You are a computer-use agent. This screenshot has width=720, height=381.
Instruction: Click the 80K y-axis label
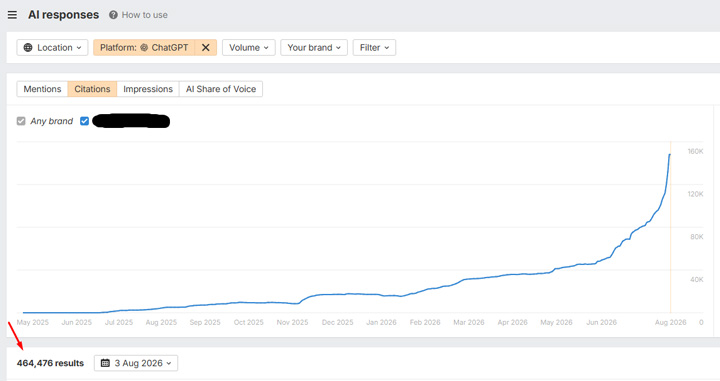[697, 237]
